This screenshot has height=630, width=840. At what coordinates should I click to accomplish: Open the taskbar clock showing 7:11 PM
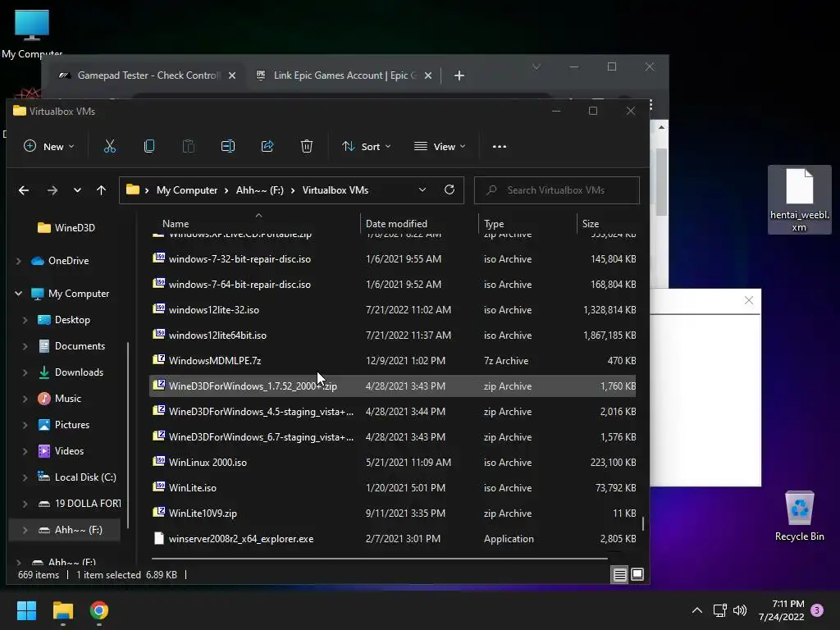pos(782,610)
